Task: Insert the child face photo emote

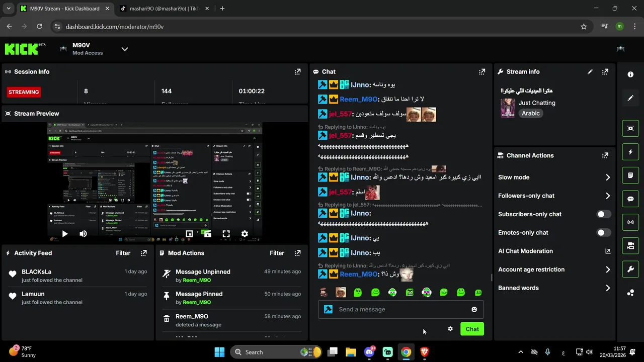Action: 341,292
